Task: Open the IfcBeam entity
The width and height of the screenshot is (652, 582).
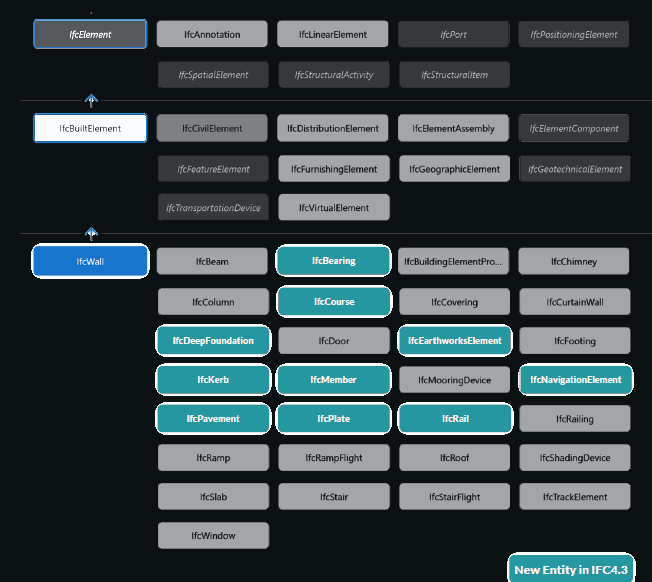Action: 212,261
